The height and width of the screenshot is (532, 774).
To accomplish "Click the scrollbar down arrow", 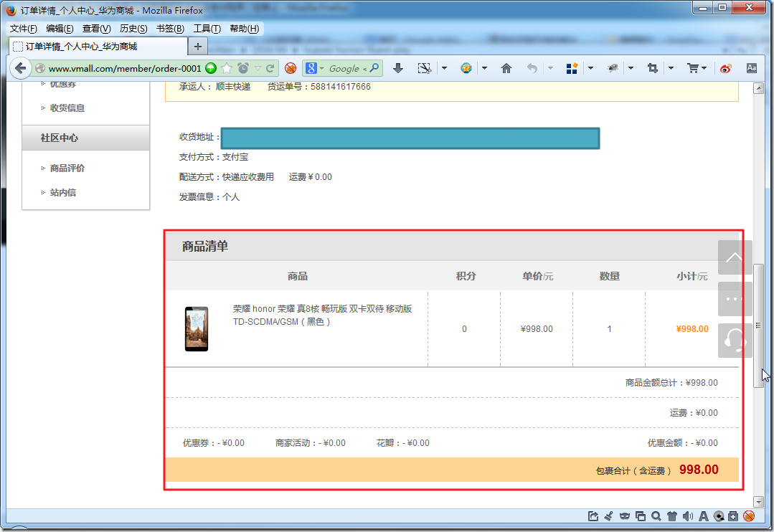I will 759,502.
